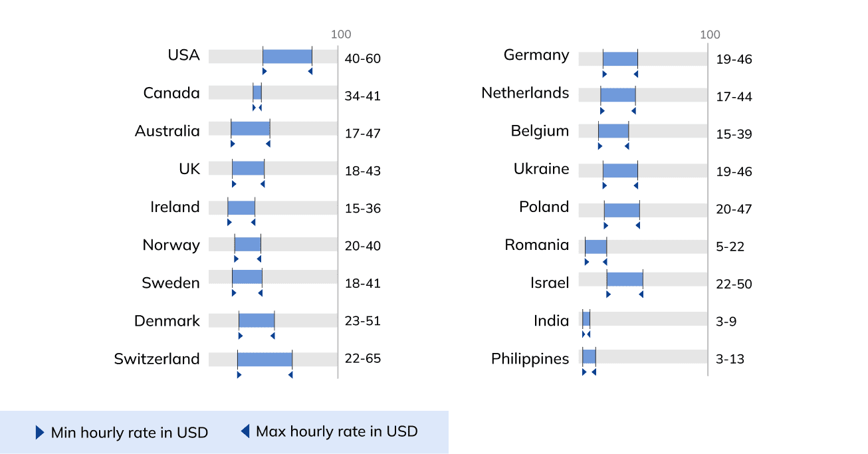Click the Min hourly rate legend triangle

pos(39,433)
